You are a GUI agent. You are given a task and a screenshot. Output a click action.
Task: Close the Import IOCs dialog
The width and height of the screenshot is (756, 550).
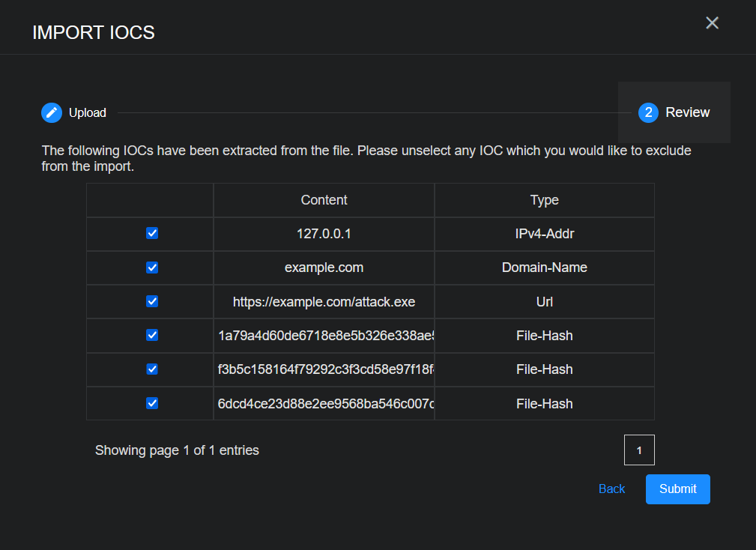pos(712,23)
